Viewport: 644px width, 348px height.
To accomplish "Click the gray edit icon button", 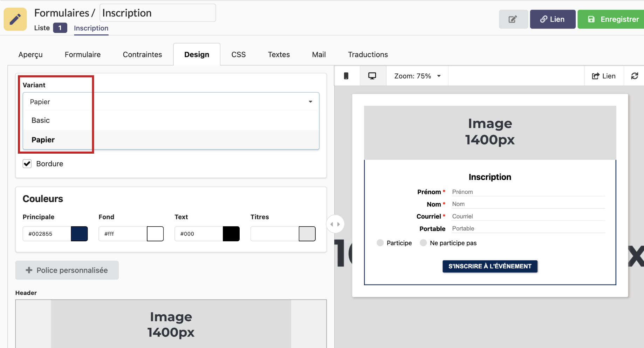I will tap(513, 19).
